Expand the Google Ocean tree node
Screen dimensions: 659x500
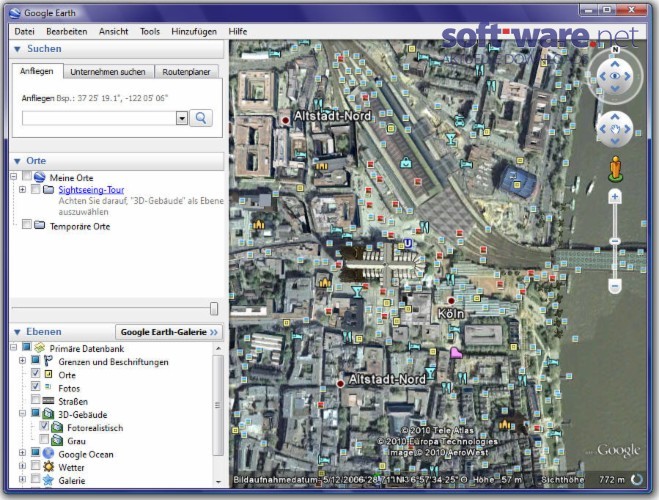pyautogui.click(x=22, y=453)
